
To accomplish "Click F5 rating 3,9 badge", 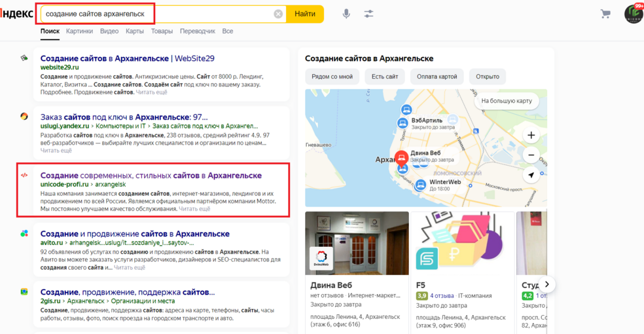I will click(421, 296).
